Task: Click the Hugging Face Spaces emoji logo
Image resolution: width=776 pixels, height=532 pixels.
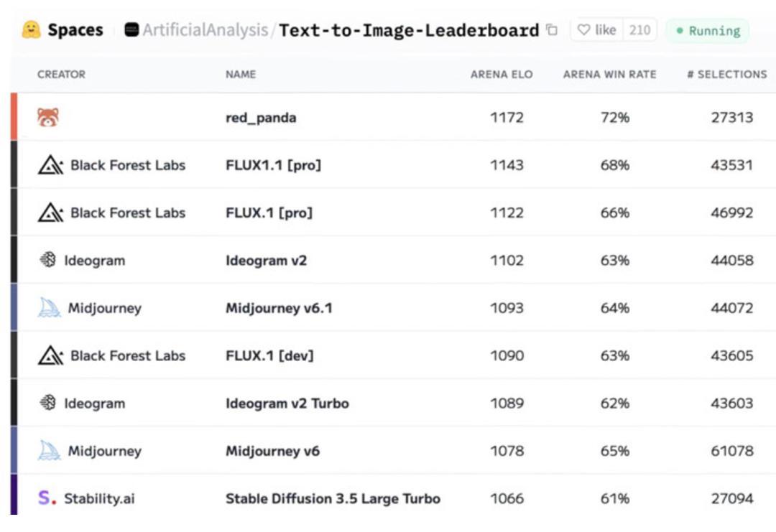Action: (31, 30)
